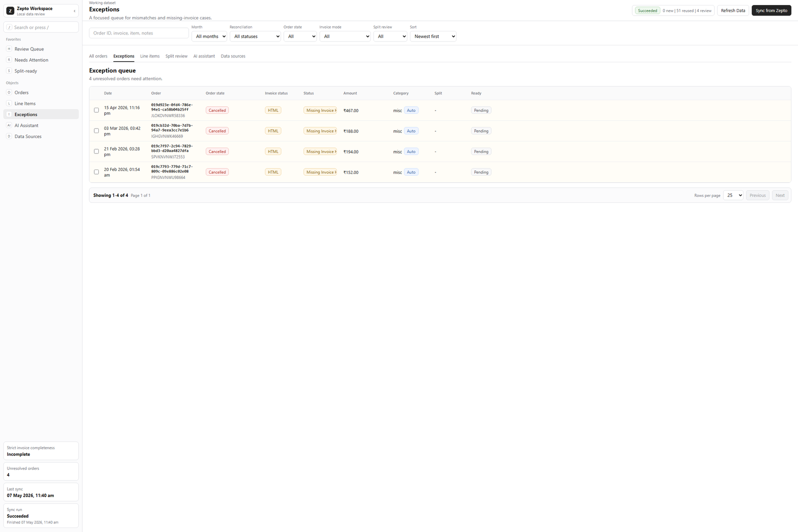Open Line Items in sidebar
Viewport: 798px width, 532px height.
coord(41,103)
